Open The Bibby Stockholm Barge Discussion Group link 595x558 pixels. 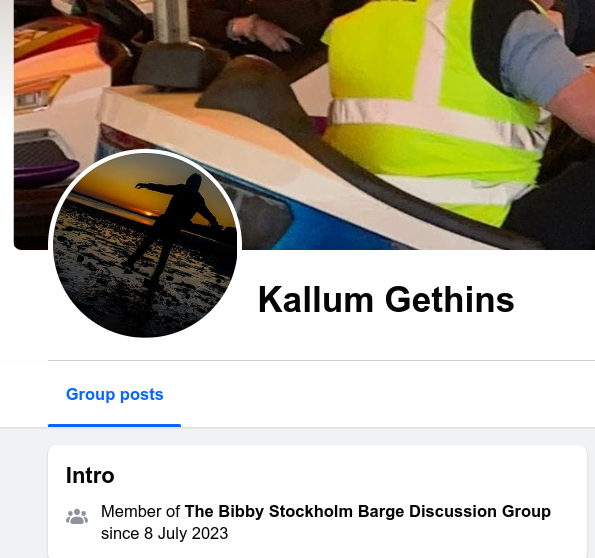point(367,511)
